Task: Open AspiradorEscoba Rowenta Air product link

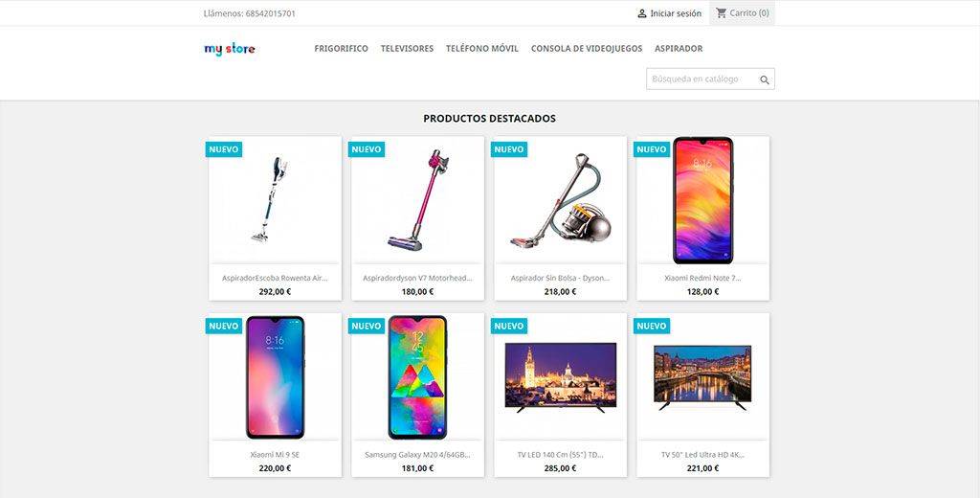Action: coord(275,278)
